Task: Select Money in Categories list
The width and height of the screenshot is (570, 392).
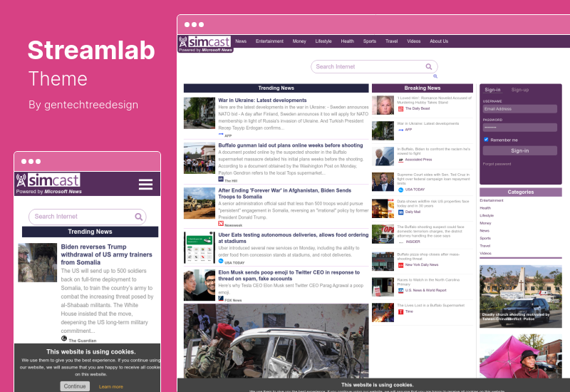Action: pyautogui.click(x=485, y=223)
